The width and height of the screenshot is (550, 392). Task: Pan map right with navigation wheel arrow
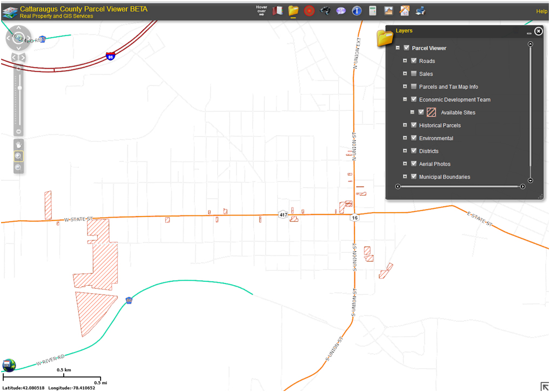click(x=29, y=38)
